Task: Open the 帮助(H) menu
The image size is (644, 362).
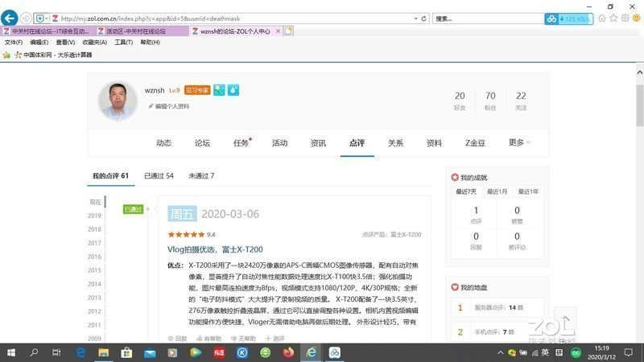Action: (150, 43)
